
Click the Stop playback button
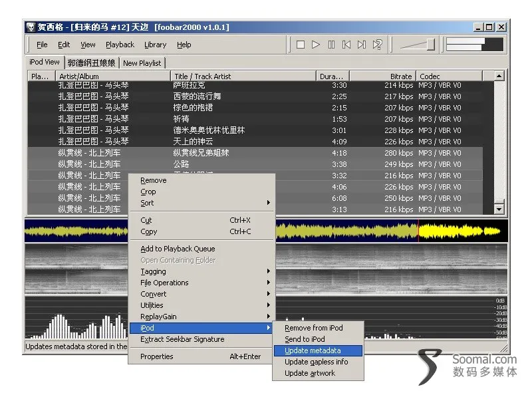(x=301, y=45)
